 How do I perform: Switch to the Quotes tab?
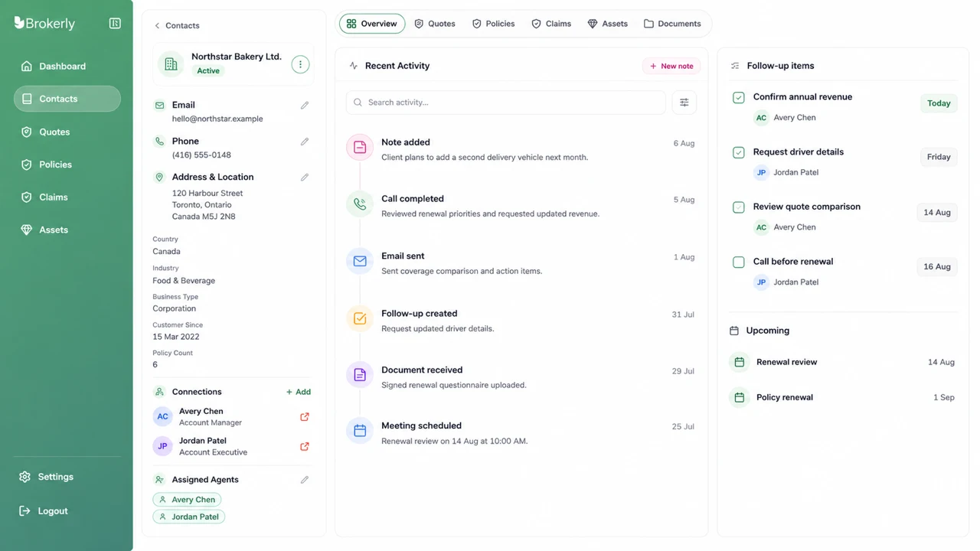pos(435,24)
